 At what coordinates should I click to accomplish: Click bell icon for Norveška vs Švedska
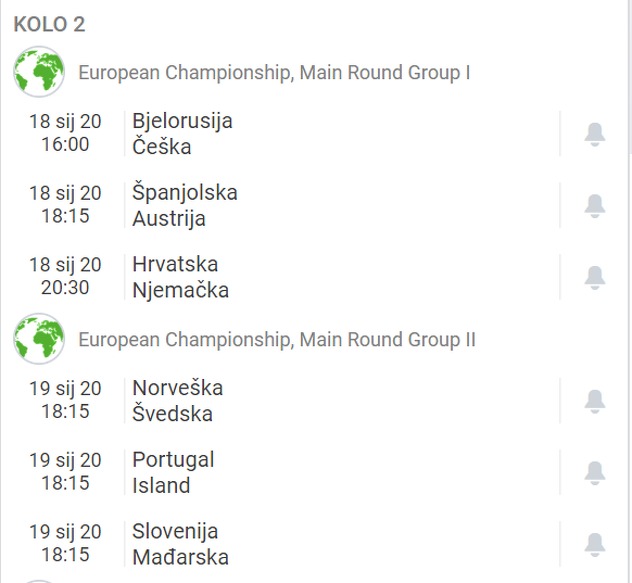pyautogui.click(x=595, y=400)
